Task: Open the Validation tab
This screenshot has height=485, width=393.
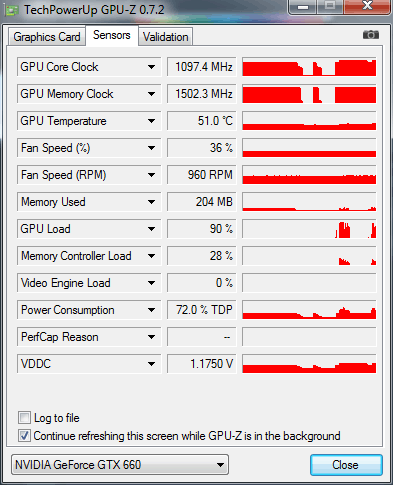Action: point(165,37)
